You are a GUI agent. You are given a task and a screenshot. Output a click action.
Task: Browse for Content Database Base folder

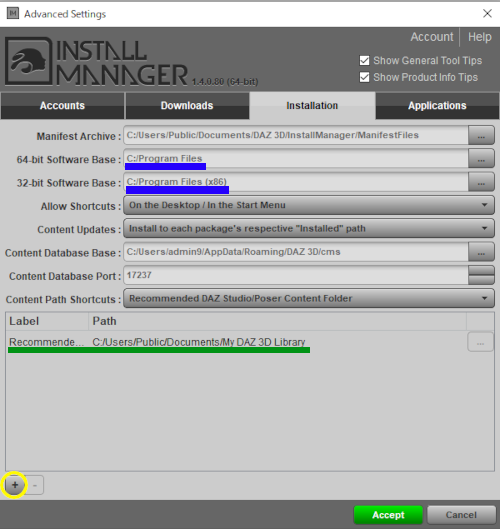481,252
